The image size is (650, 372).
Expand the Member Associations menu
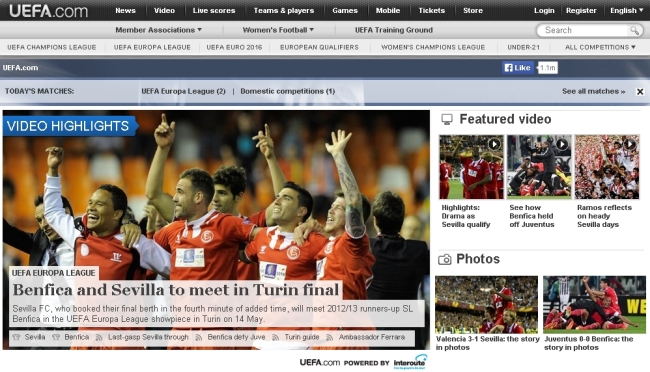tap(158, 30)
